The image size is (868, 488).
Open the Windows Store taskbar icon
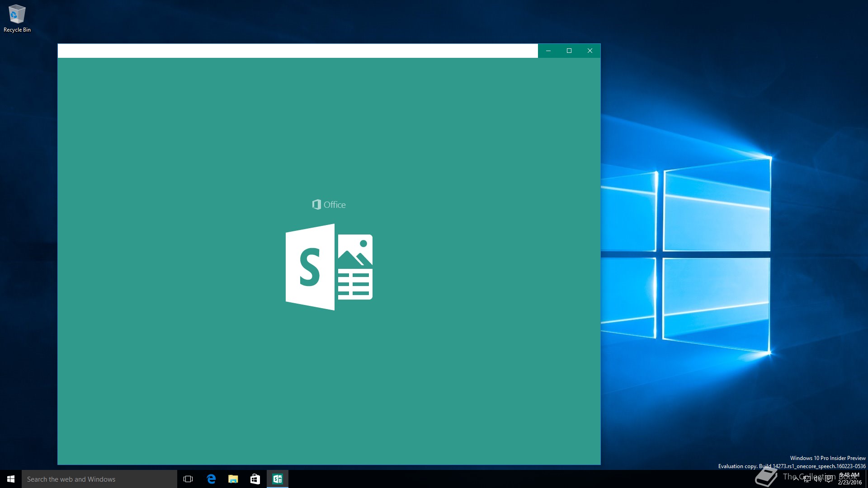point(255,479)
